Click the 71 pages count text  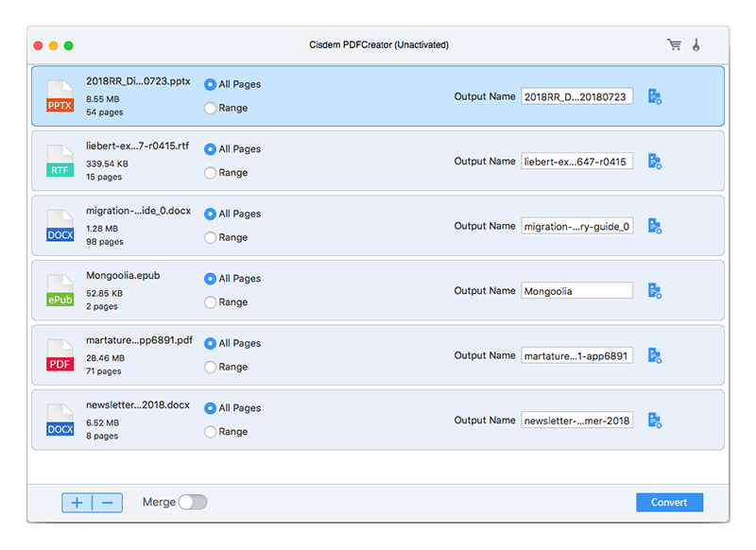[104, 371]
